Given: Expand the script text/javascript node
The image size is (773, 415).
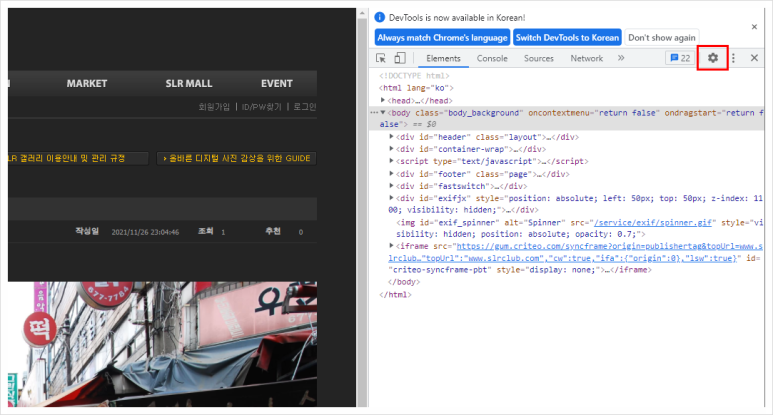Looking at the screenshot, I should [x=391, y=161].
